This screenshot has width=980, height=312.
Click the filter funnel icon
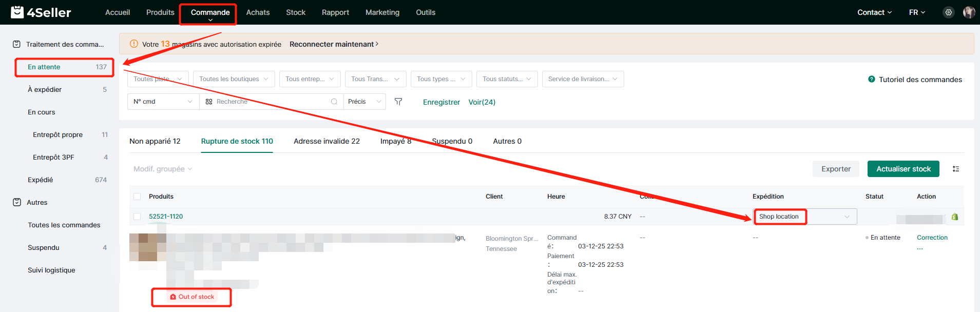tap(398, 102)
